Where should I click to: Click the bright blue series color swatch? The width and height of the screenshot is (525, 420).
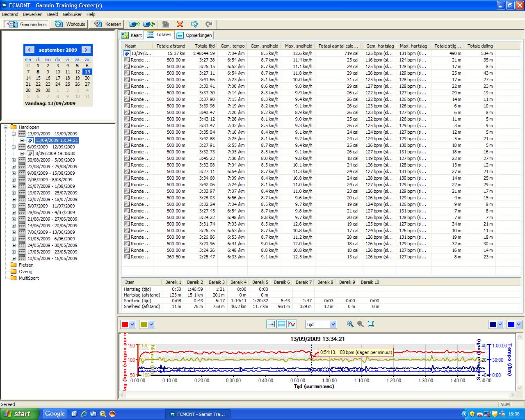point(511,324)
